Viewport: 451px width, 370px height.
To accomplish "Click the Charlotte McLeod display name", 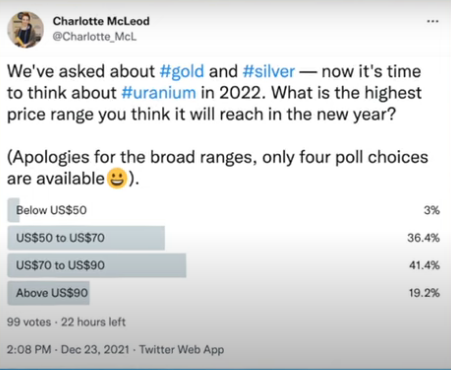I will click(x=101, y=21).
